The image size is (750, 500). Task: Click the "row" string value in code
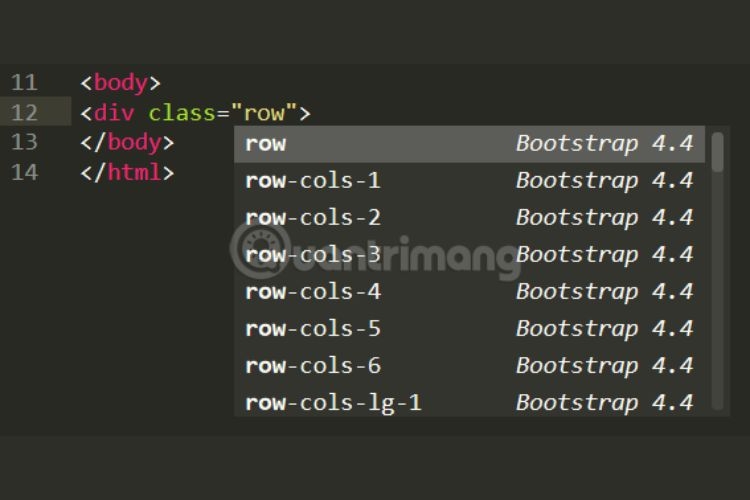coord(264,113)
